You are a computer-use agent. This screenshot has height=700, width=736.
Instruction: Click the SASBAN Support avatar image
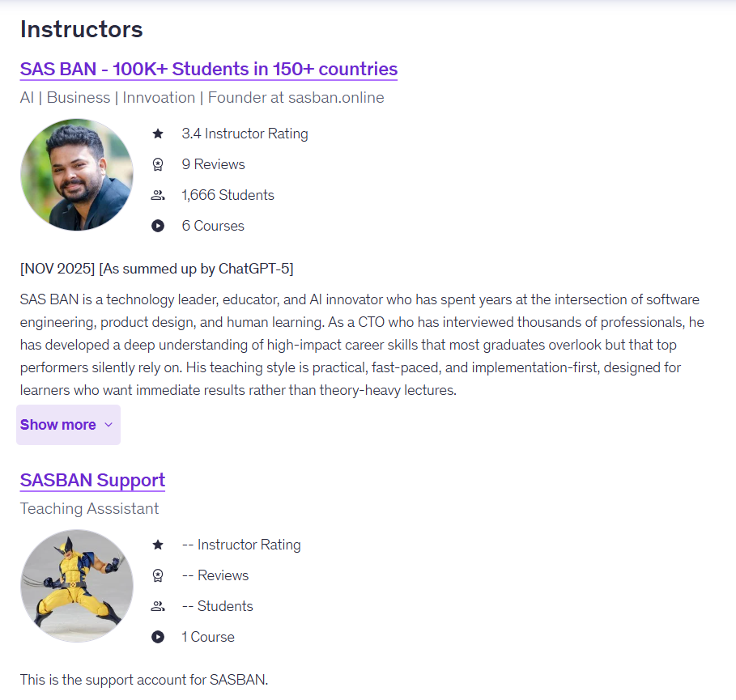(x=77, y=586)
